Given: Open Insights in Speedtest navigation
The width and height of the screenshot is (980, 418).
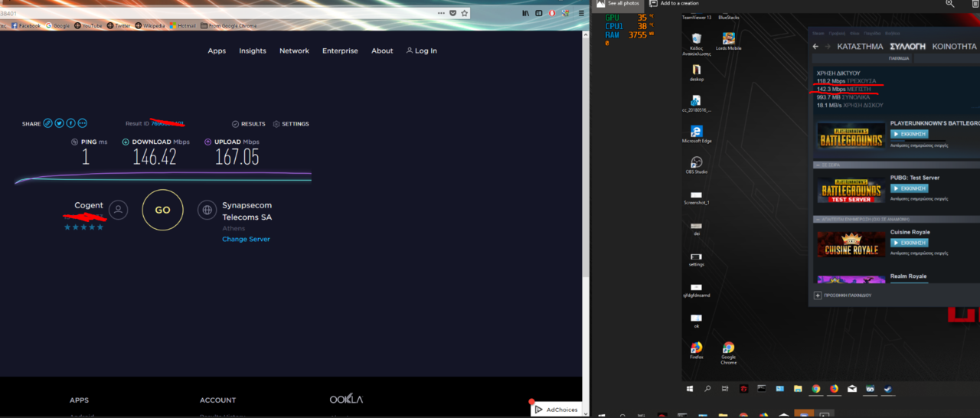Looking at the screenshot, I should coord(253,51).
